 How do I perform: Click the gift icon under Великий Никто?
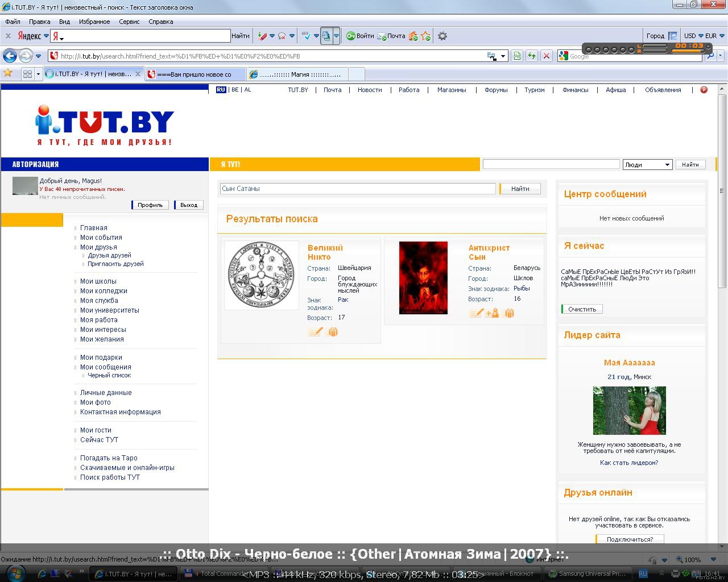coord(333,332)
